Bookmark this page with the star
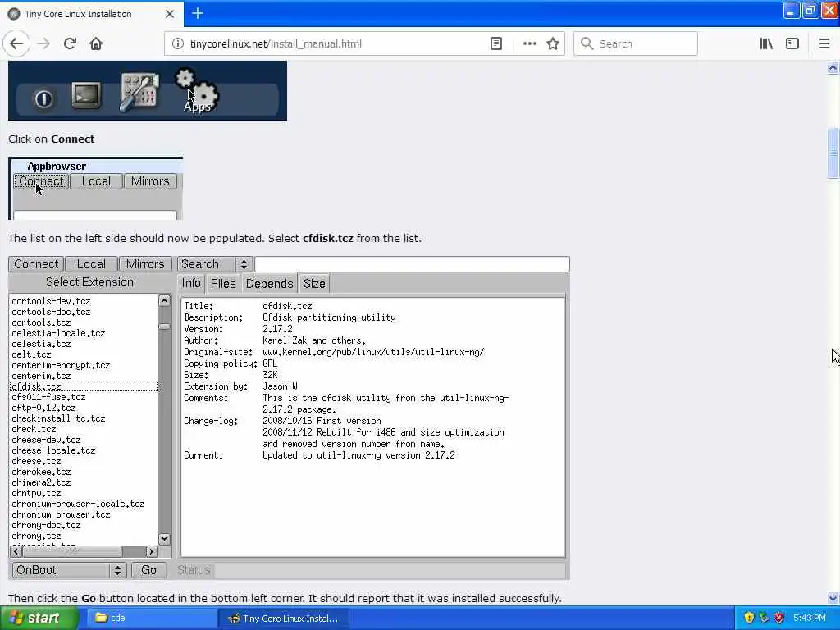This screenshot has height=630, width=840. [553, 43]
